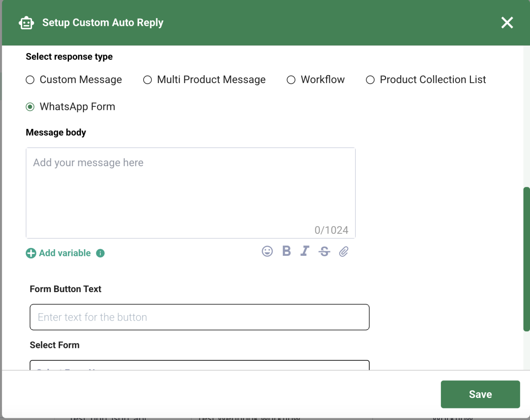
Task: Select the Custom Message response type
Action: tap(30, 80)
